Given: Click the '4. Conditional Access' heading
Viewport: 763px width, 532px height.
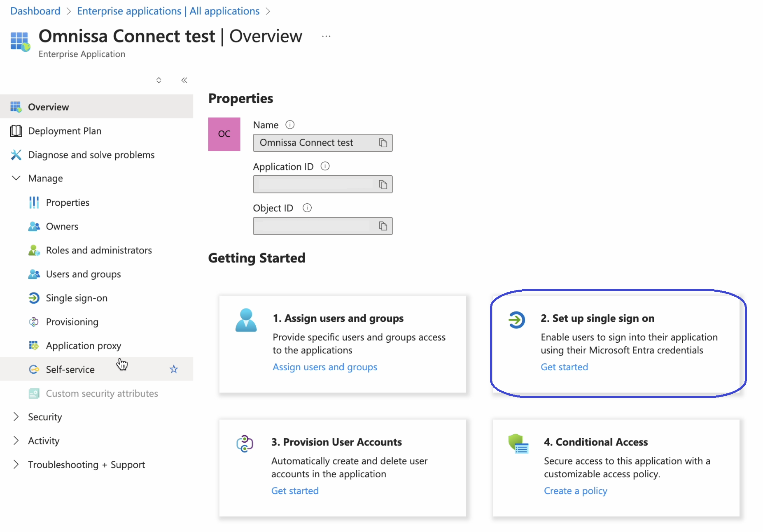Looking at the screenshot, I should coord(596,442).
